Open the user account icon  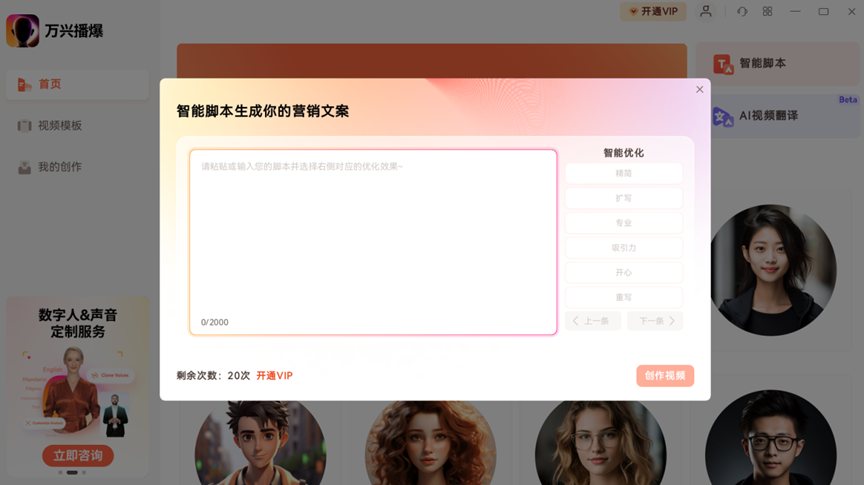(x=706, y=11)
